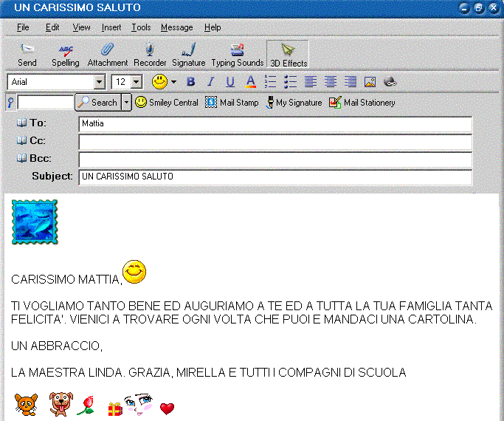The height and width of the screenshot is (421, 504).
Task: Apply numbered list formatting
Action: pos(270,82)
